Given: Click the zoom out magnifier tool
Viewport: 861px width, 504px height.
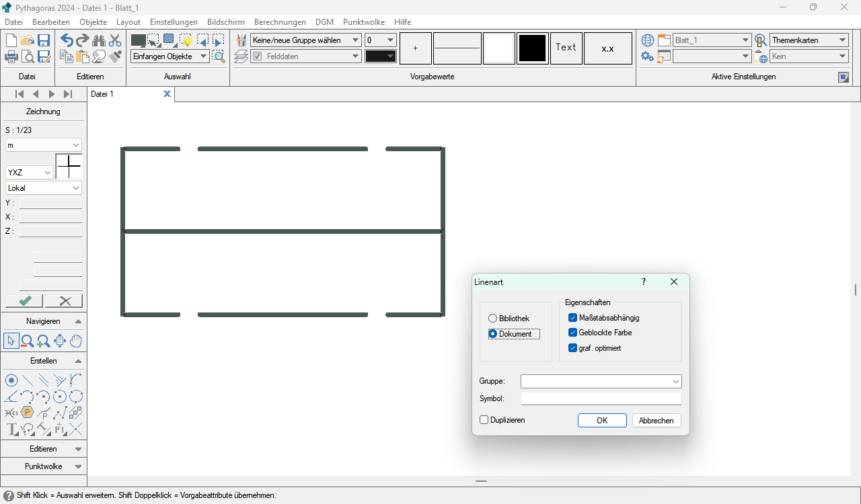Looking at the screenshot, I should coord(28,341).
